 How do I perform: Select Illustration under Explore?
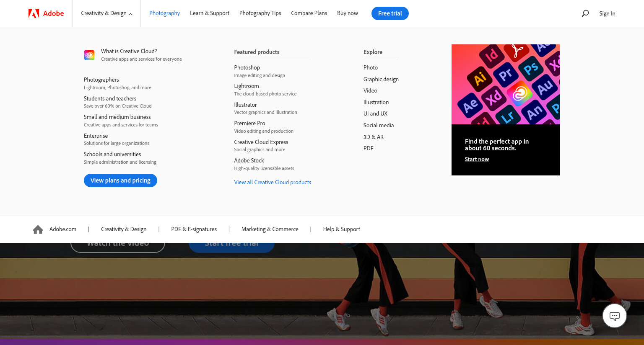[x=376, y=102]
